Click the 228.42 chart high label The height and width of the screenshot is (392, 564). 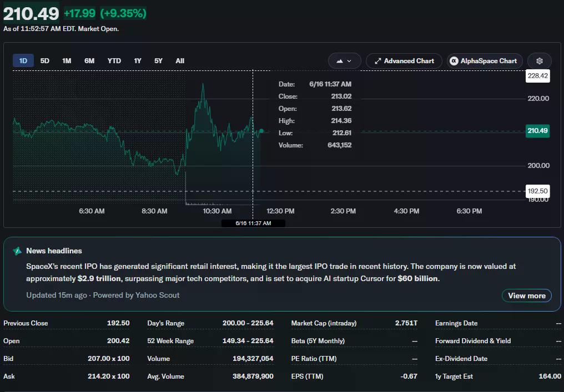click(x=537, y=76)
